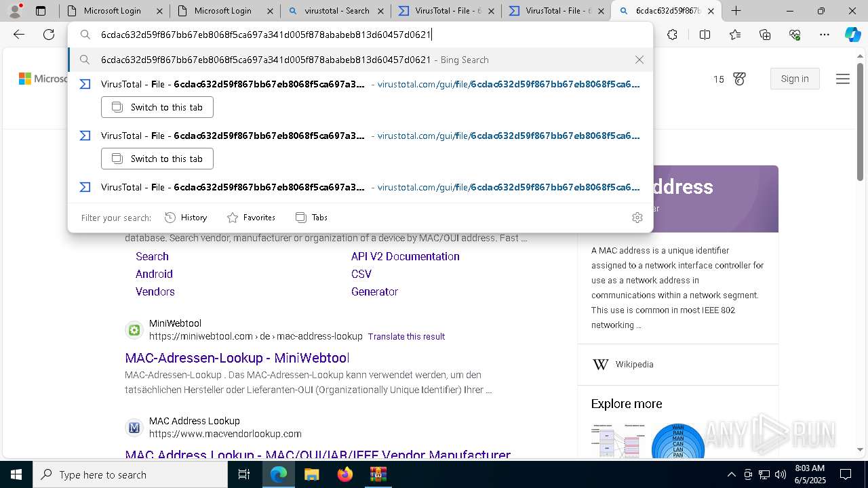Open Favorites star toolbar icon
Viewport: 868px width, 488px height.
tap(735, 35)
